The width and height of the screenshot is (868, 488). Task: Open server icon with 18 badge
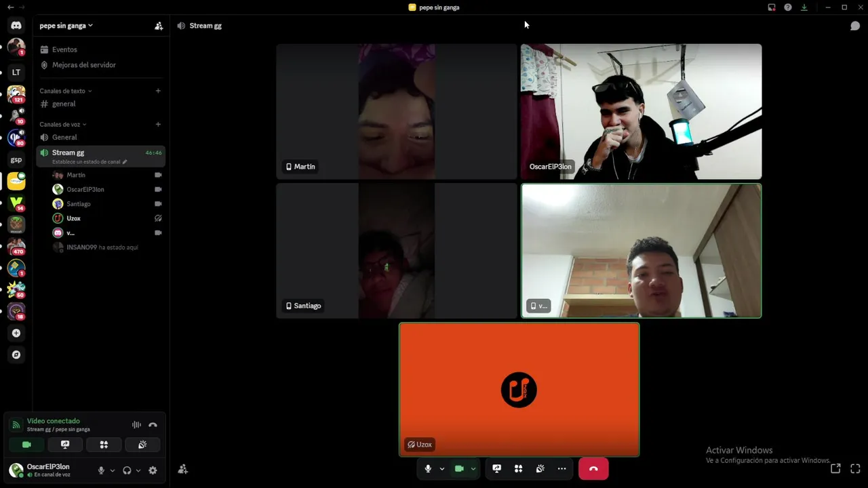point(16,311)
